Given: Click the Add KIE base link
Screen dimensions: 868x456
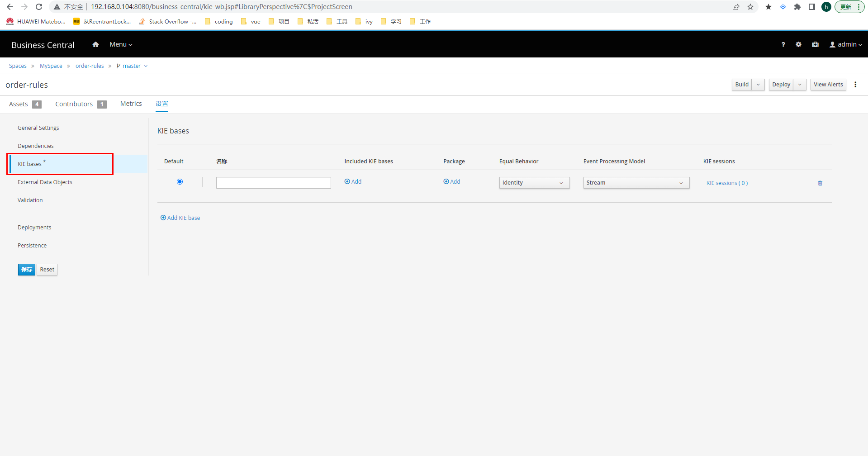Looking at the screenshot, I should (180, 218).
